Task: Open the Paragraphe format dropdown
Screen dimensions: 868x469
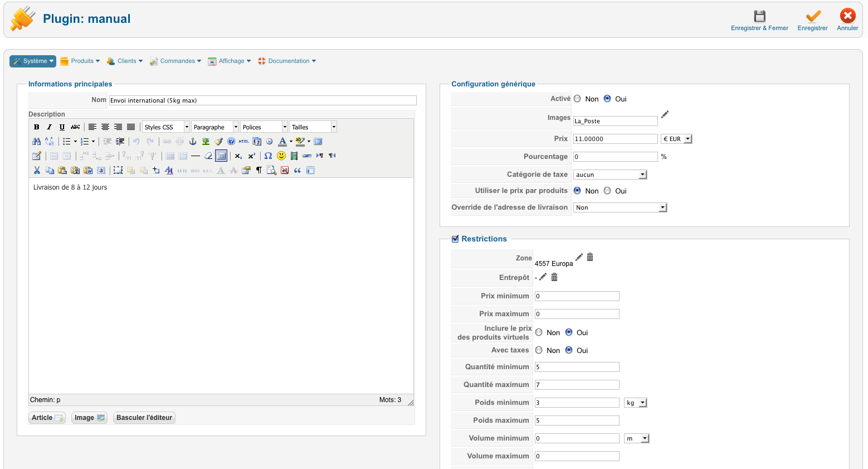Action: point(215,127)
